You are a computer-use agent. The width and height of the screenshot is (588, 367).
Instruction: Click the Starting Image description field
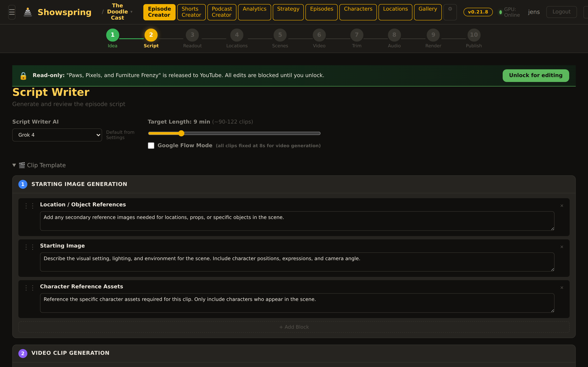pos(297,262)
